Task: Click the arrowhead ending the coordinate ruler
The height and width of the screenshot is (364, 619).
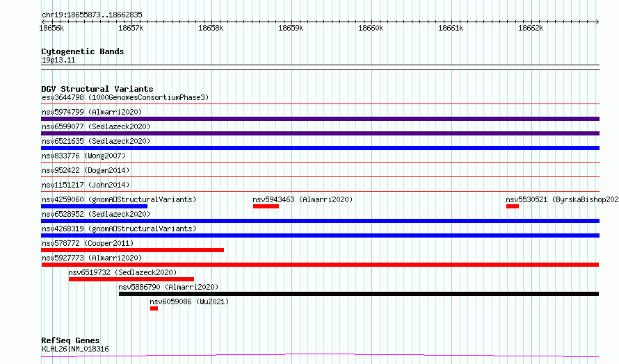Action: [x=597, y=22]
